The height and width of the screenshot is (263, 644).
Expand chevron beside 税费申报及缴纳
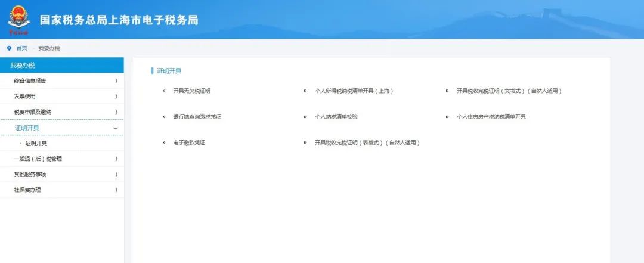116,112
